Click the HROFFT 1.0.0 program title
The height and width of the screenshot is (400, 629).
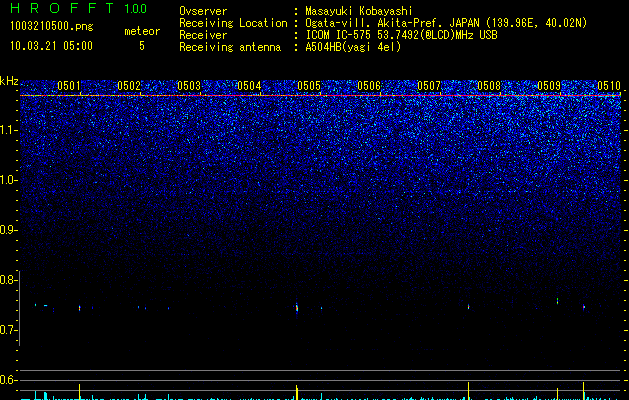coord(79,8)
